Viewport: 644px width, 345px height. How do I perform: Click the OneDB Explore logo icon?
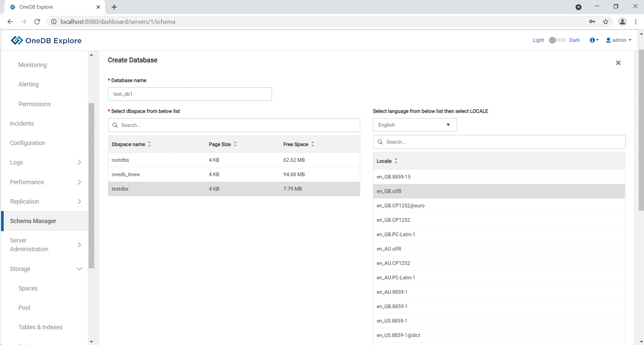click(17, 41)
